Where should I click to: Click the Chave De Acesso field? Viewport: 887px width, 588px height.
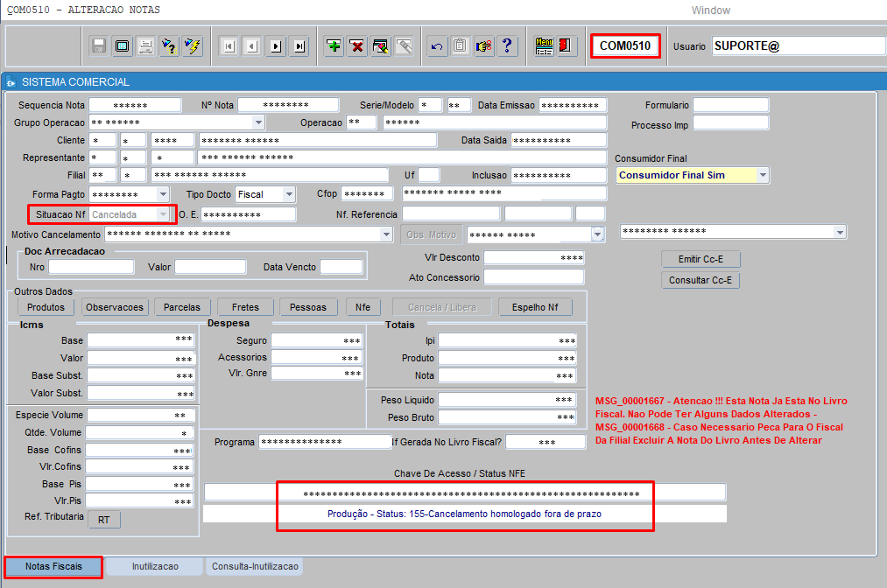(465, 493)
